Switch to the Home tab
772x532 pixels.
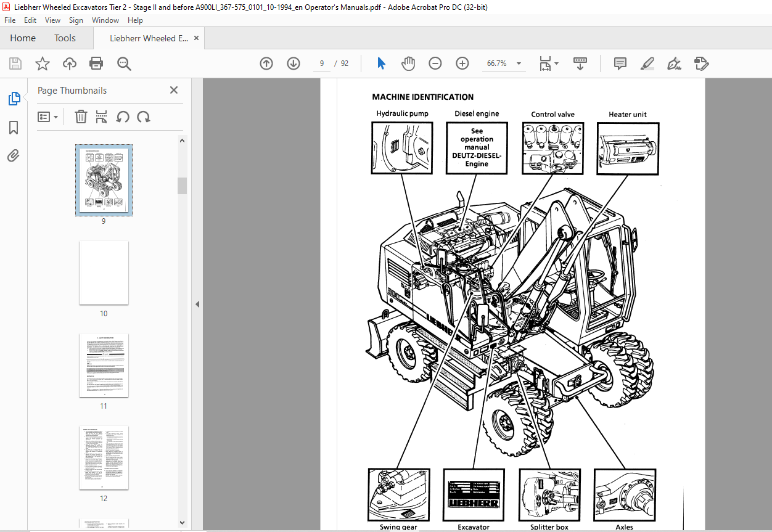pyautogui.click(x=23, y=38)
